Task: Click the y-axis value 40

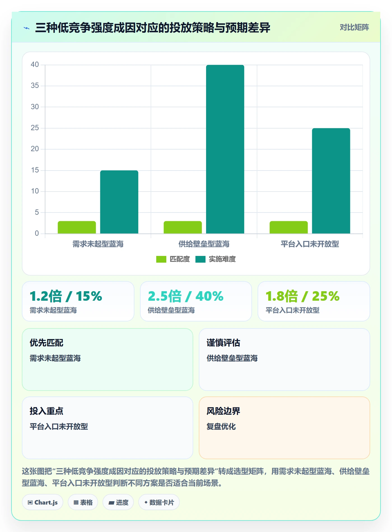Action: point(35,65)
